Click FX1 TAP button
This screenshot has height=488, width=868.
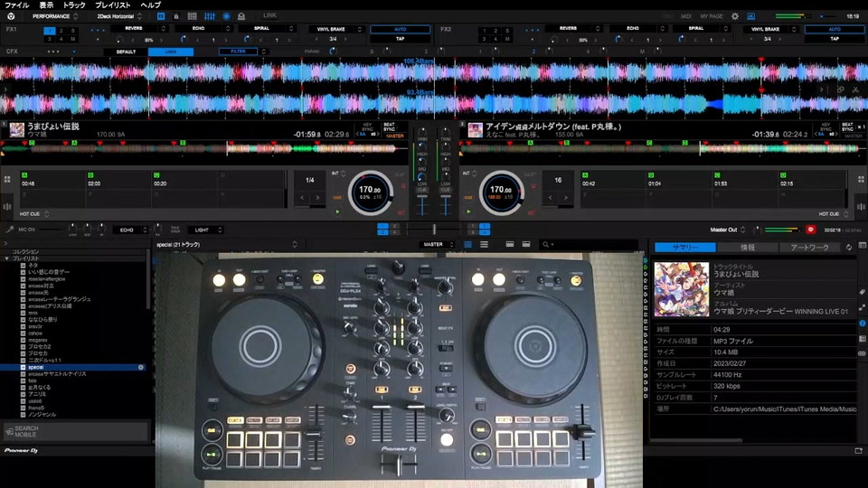pyautogui.click(x=400, y=39)
